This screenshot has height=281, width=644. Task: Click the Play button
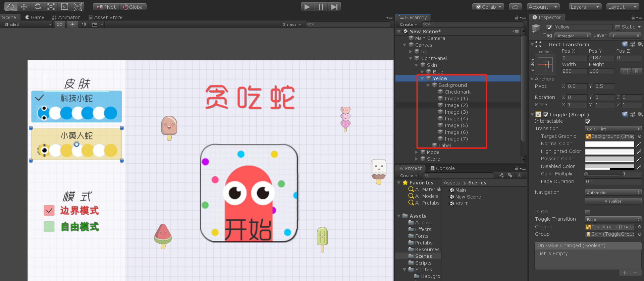tap(307, 7)
